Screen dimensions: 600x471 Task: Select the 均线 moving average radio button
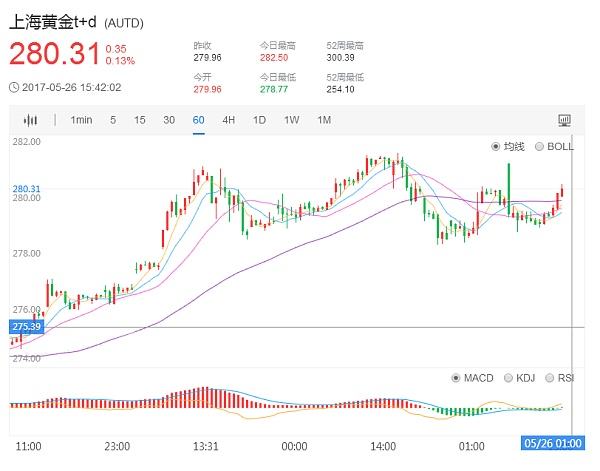(x=496, y=147)
